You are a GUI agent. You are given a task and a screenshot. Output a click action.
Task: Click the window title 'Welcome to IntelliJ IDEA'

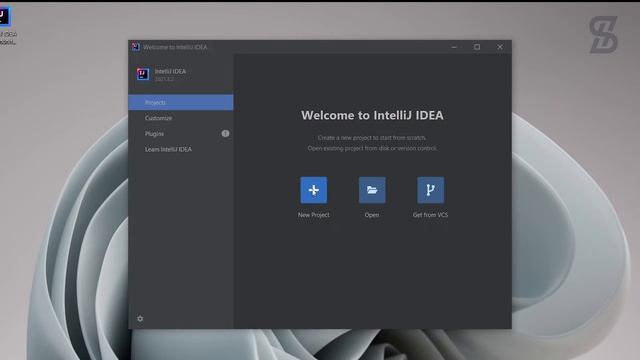pos(175,47)
